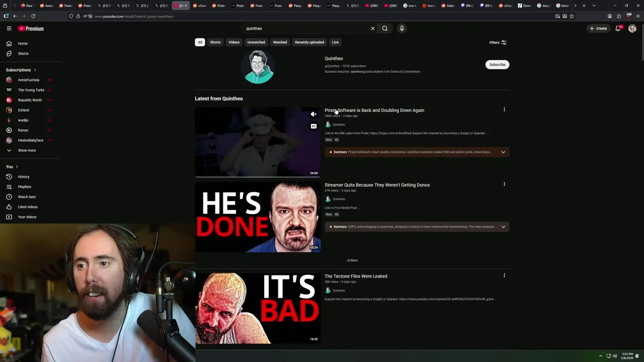Image resolution: width=644 pixels, height=362 pixels.
Task: Open more actions for Pirate Software video
Action: tap(504, 110)
